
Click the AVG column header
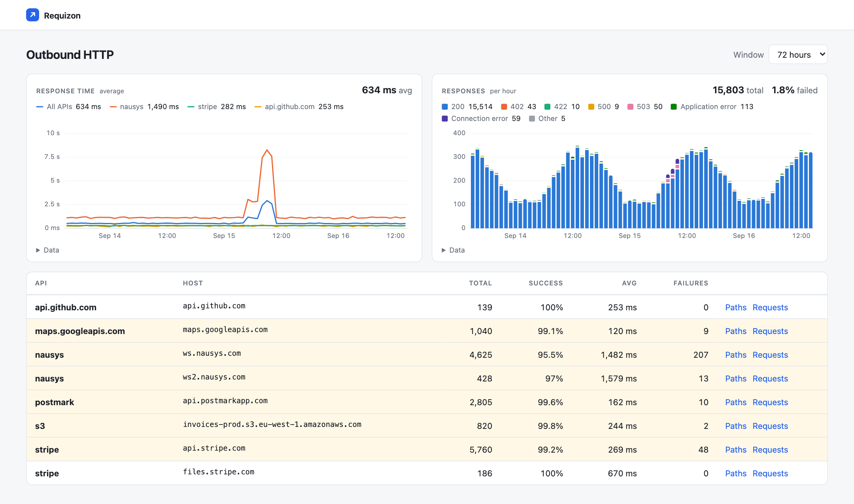629,283
